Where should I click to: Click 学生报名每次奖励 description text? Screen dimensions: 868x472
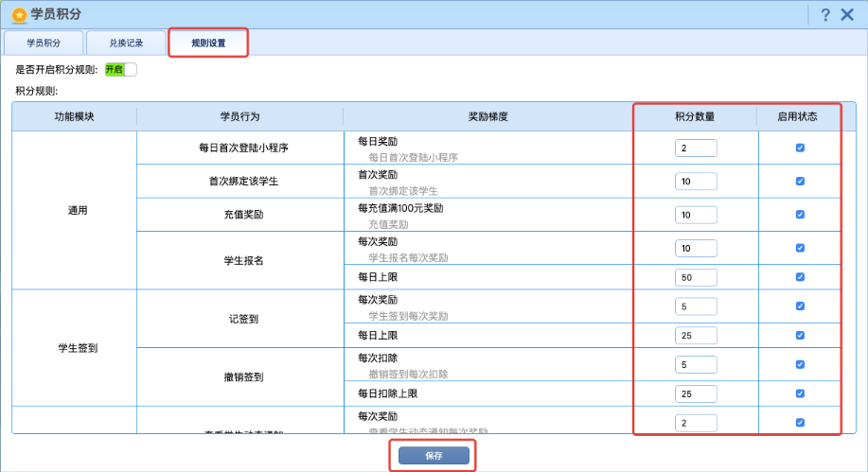(408, 258)
